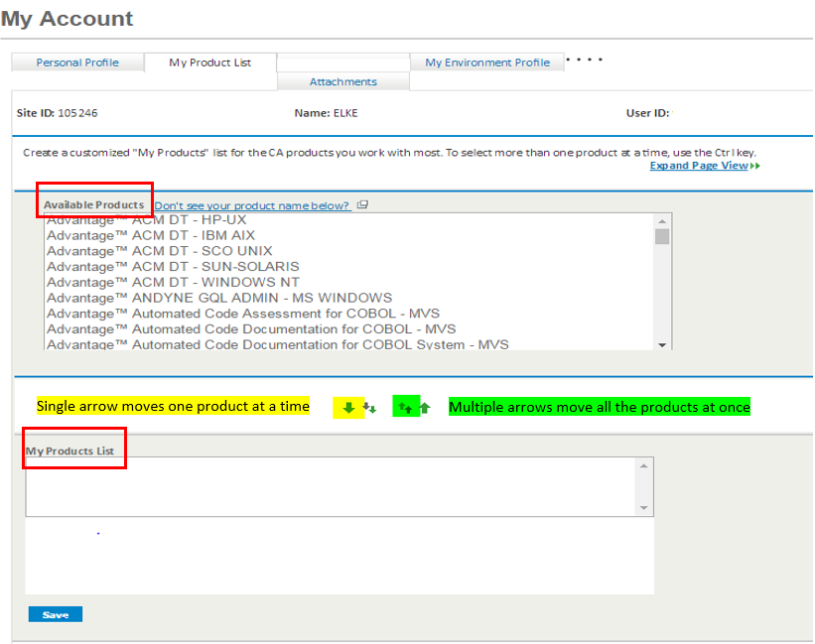The height and width of the screenshot is (644, 815).
Task: Select "Advantage ACM DT - HP-UX" in Available Products
Action: [x=349, y=220]
